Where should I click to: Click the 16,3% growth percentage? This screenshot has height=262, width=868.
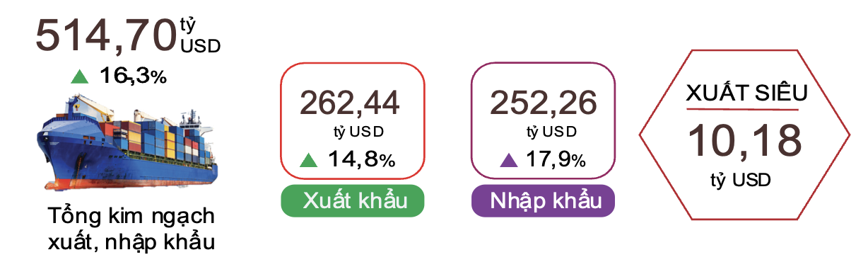tap(133, 76)
